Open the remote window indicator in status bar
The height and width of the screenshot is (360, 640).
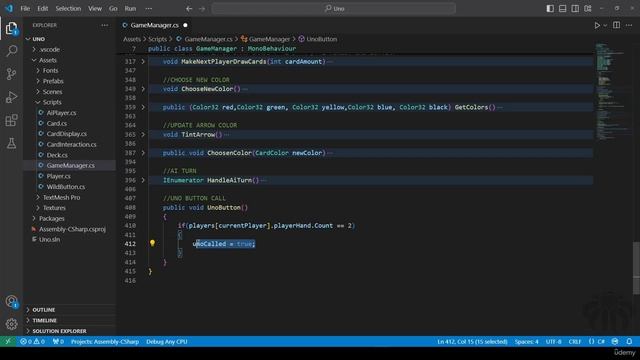coord(8,342)
